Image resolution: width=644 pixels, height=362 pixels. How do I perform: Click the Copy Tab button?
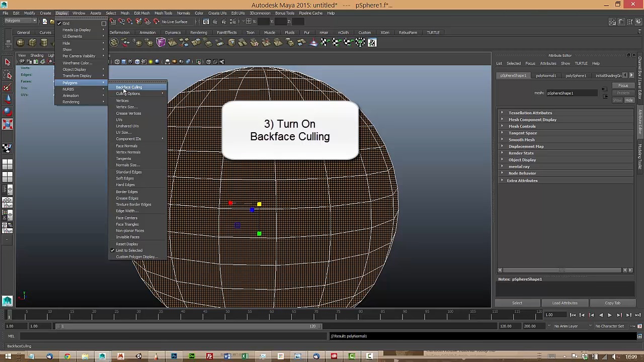pyautogui.click(x=612, y=303)
